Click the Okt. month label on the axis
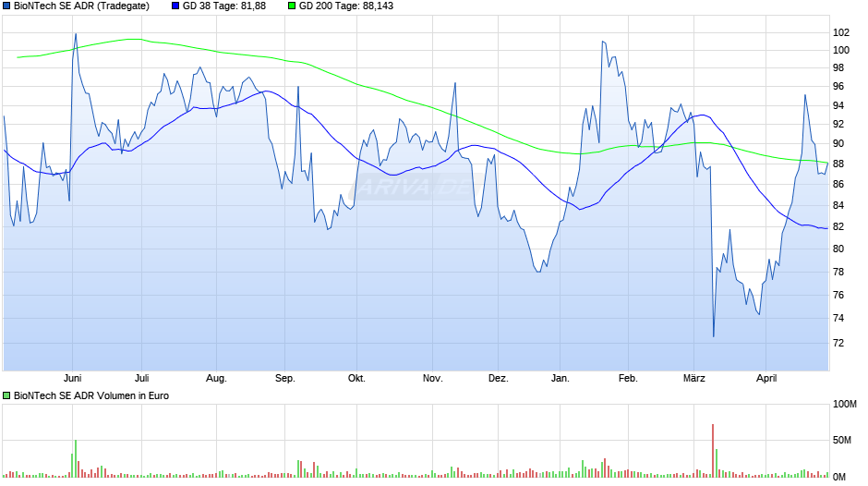The width and height of the screenshot is (868, 486). [356, 378]
